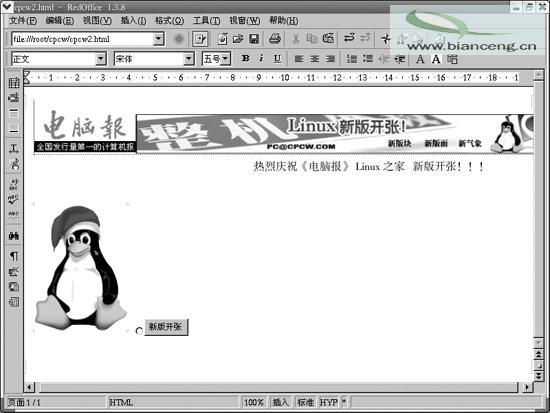Decrease paragraph indent
The image size is (550, 413).
pyautogui.click(x=384, y=59)
